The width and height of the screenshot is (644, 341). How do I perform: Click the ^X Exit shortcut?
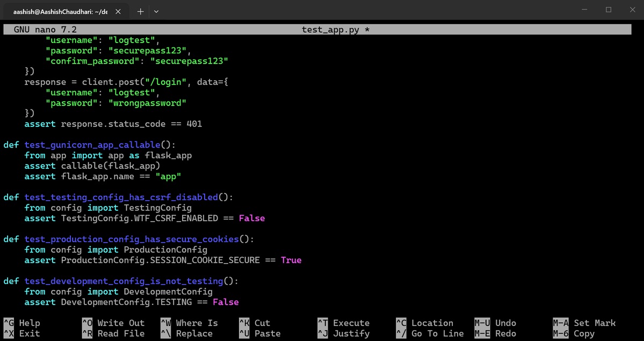(x=22, y=333)
